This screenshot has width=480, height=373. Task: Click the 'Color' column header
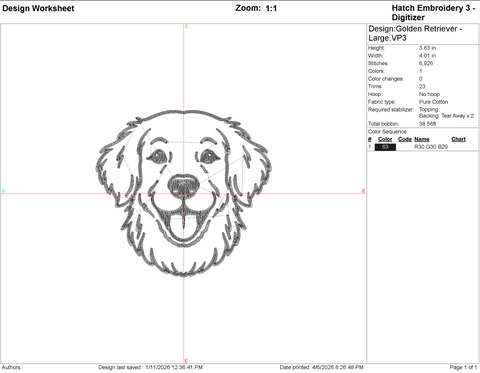click(x=385, y=139)
